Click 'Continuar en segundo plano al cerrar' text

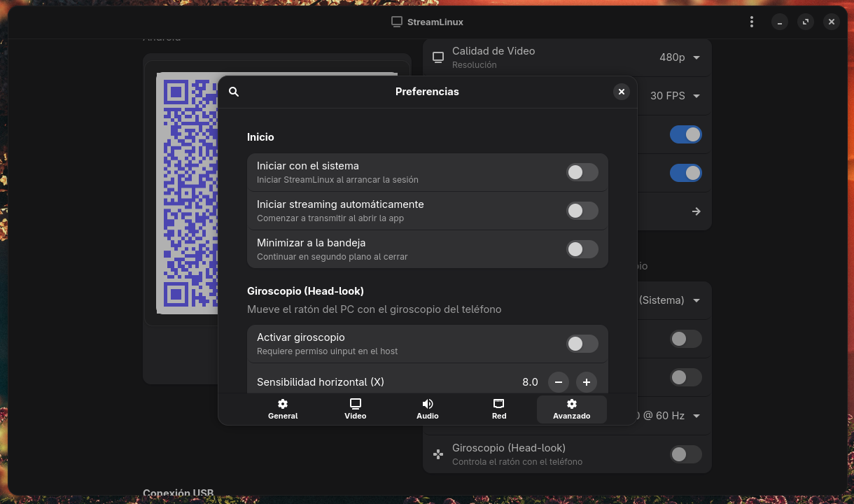pos(332,257)
